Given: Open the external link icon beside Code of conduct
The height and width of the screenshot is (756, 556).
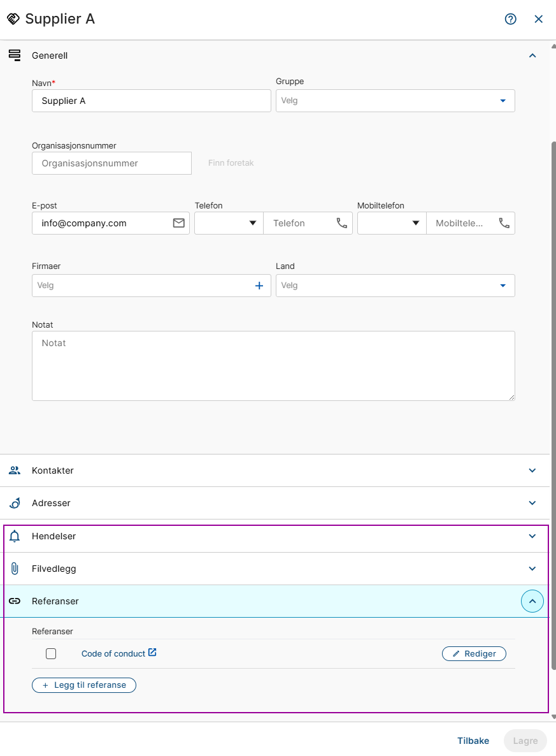Looking at the screenshot, I should click(x=152, y=652).
